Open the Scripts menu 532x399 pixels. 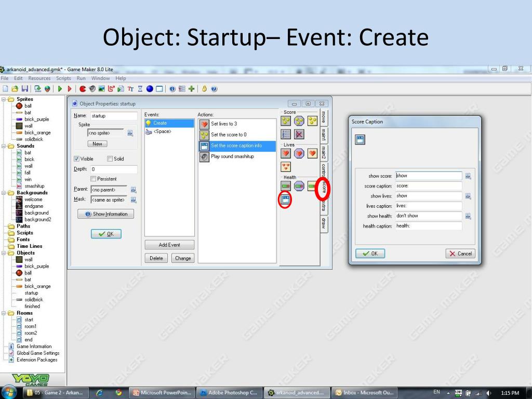(63, 78)
